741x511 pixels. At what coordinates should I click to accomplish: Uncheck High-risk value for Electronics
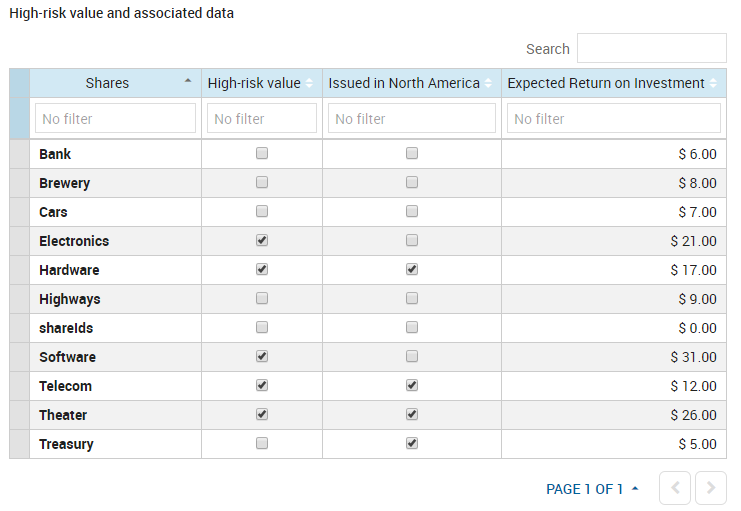(262, 241)
